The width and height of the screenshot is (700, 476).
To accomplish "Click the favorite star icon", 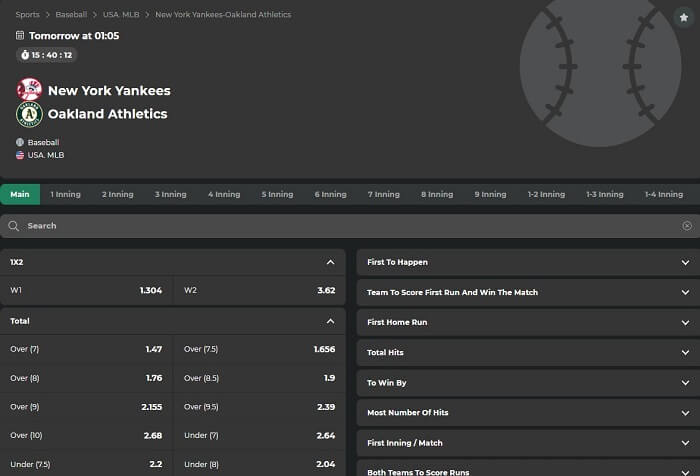I will [x=683, y=17].
